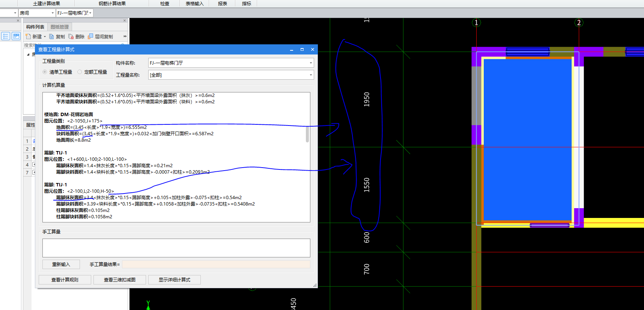644x310 pixels.
Task: Select the 清单工程量 radio button
Action: (45, 72)
